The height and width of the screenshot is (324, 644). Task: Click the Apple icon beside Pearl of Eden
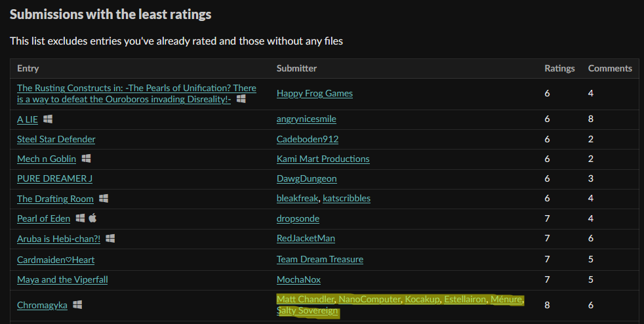pos(92,218)
